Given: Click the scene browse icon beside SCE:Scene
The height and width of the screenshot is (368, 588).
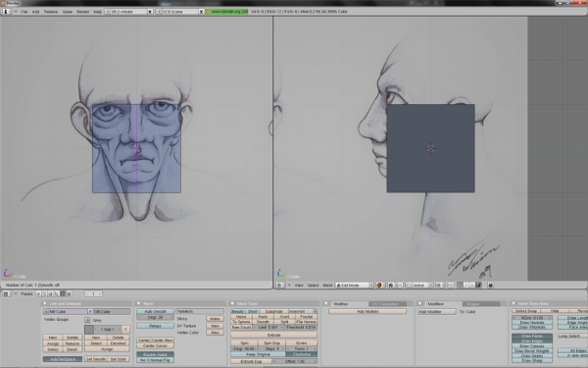Looking at the screenshot, I should [x=158, y=12].
